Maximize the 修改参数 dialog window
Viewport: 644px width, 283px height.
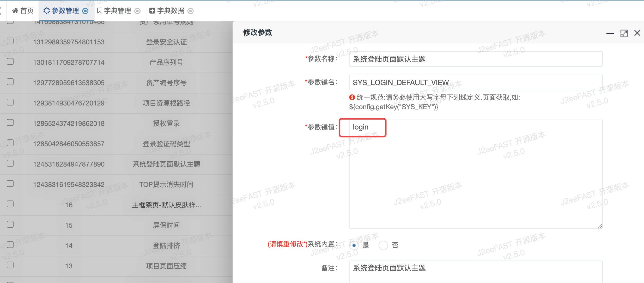[624, 33]
